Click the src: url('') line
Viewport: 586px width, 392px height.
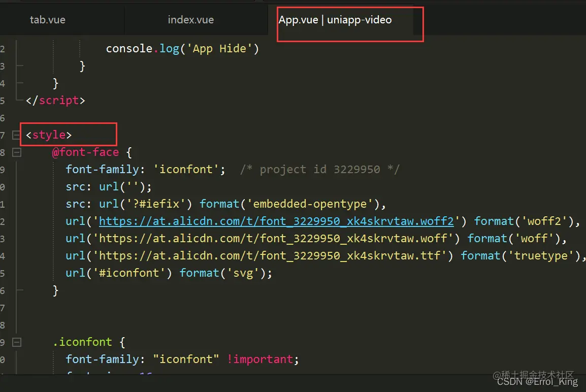pyautogui.click(x=109, y=186)
